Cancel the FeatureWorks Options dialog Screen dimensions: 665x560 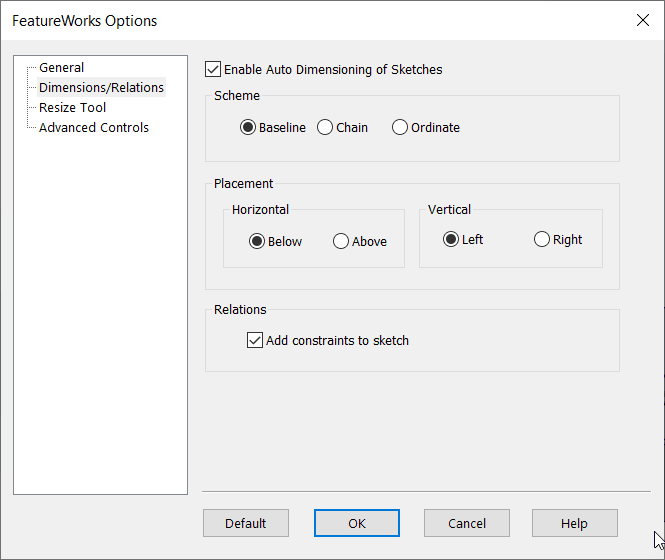467,523
